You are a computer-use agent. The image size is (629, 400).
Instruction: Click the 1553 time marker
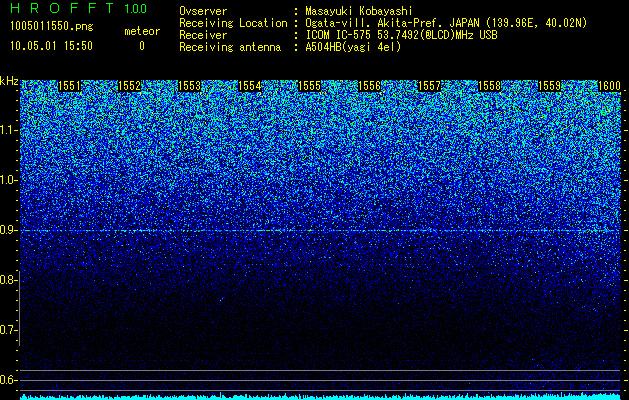[x=189, y=86]
